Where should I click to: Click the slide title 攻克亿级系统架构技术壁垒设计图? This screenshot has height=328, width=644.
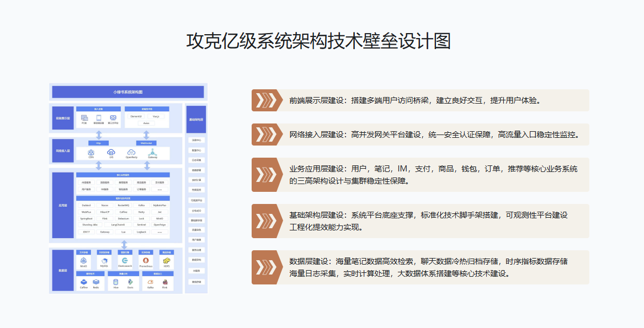pyautogui.click(x=319, y=41)
